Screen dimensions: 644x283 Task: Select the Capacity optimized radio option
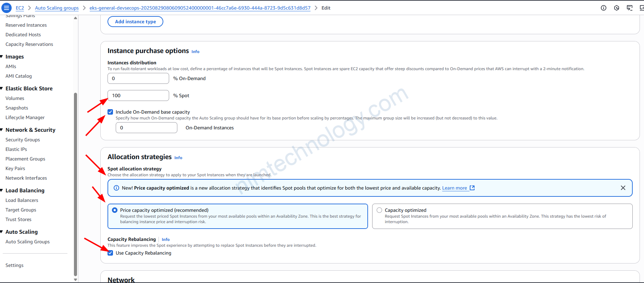coord(379,210)
